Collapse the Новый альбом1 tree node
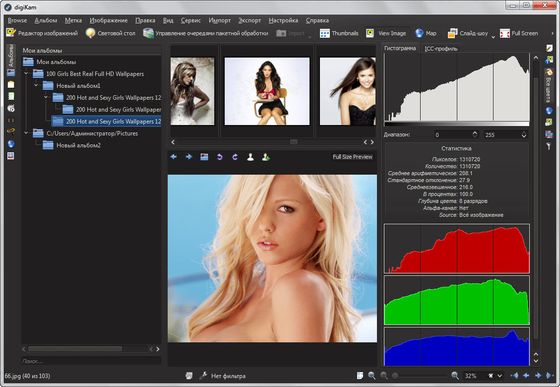The height and width of the screenshot is (387, 560). pos(36,85)
